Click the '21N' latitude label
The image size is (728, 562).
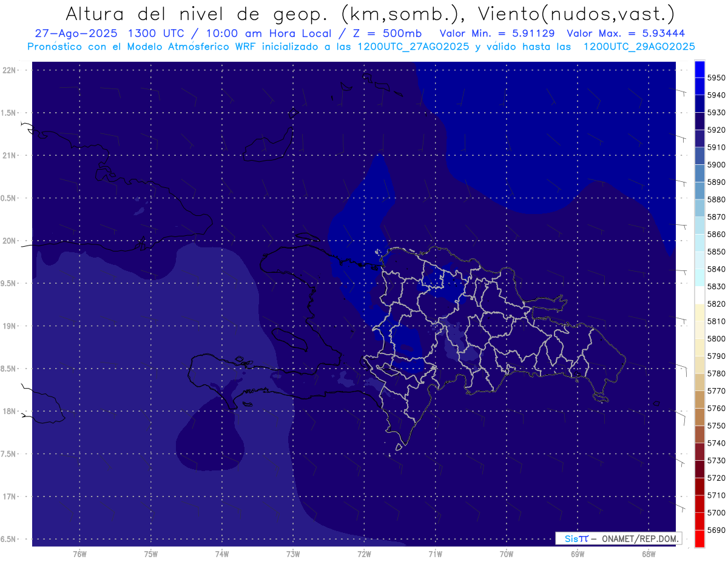click(10, 156)
